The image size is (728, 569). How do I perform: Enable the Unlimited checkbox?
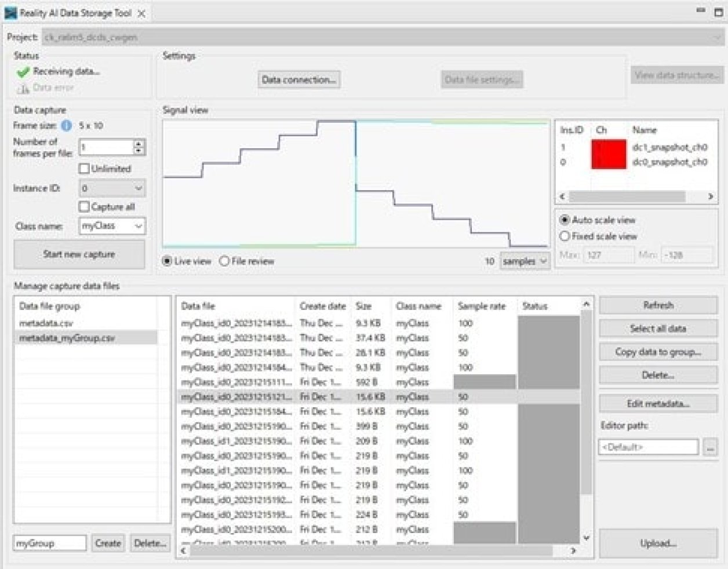(x=83, y=169)
